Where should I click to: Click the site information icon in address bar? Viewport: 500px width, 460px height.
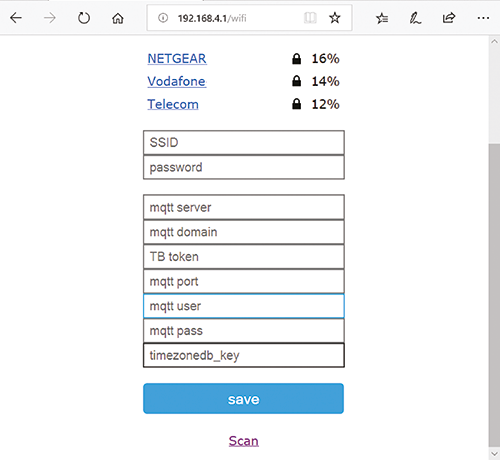(x=163, y=18)
